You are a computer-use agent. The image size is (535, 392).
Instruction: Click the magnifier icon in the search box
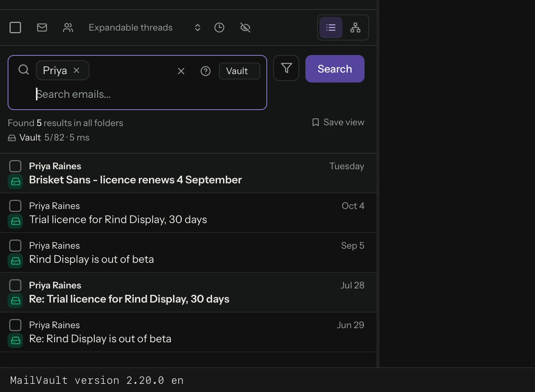(24, 69)
